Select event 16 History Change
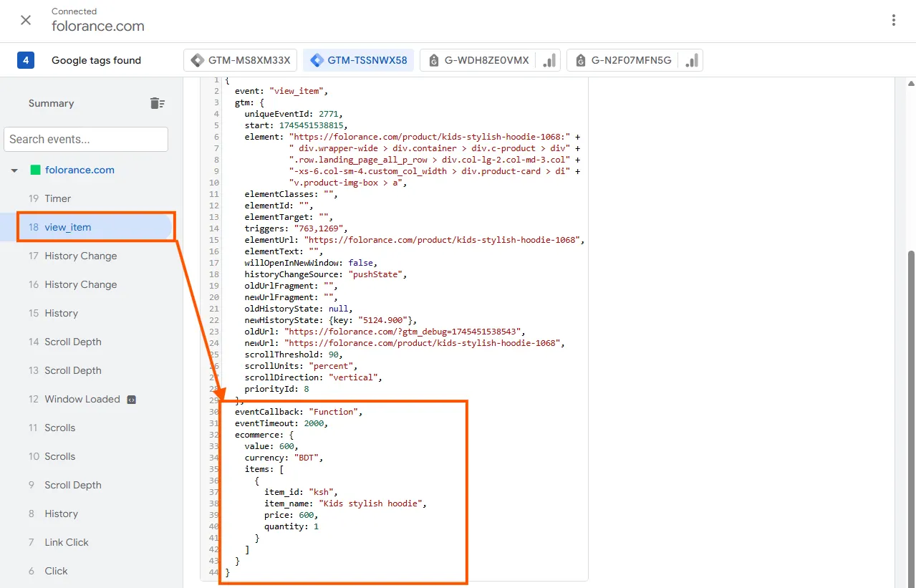This screenshot has width=916, height=588. click(87, 284)
